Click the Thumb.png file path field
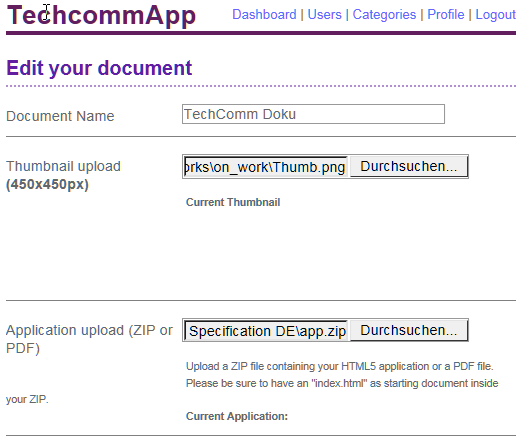Viewport: 524px width, 444px height. 266,167
